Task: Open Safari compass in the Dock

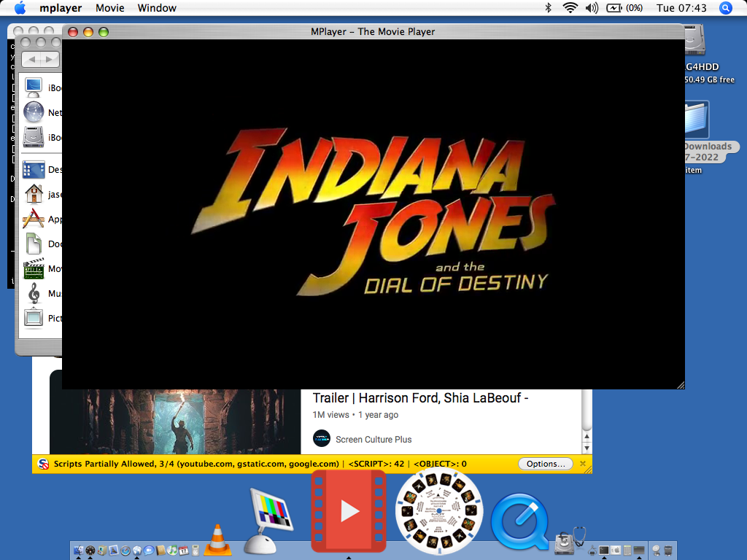Action: pyautogui.click(x=125, y=551)
